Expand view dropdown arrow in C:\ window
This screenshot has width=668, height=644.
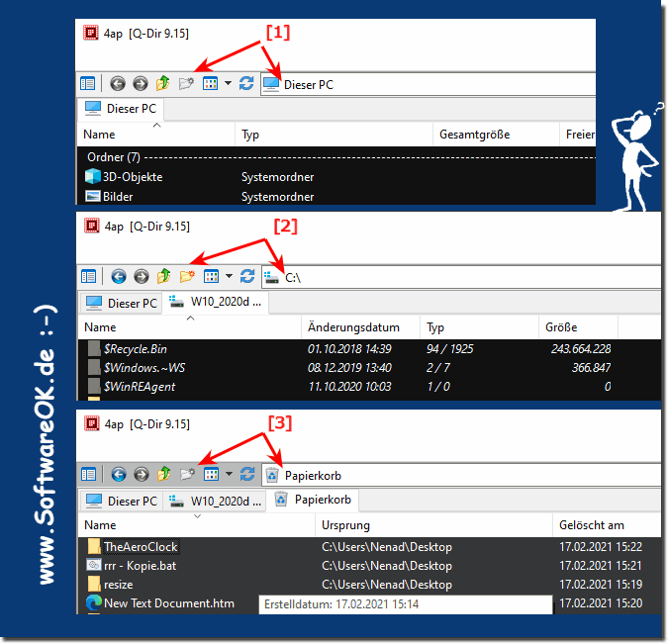[230, 277]
